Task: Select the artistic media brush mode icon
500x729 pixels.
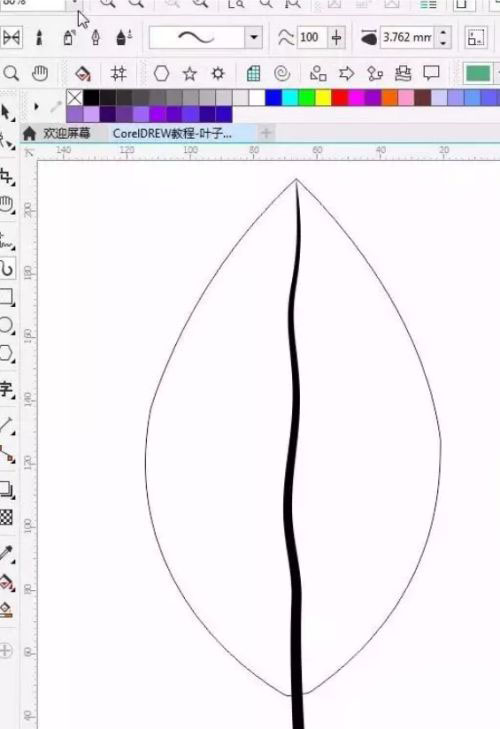Action: click(40, 38)
